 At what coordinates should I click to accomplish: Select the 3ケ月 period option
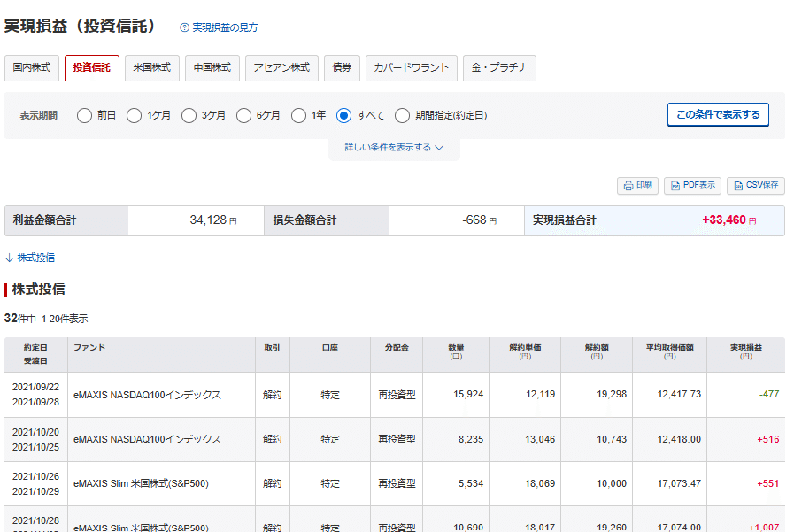click(x=189, y=115)
